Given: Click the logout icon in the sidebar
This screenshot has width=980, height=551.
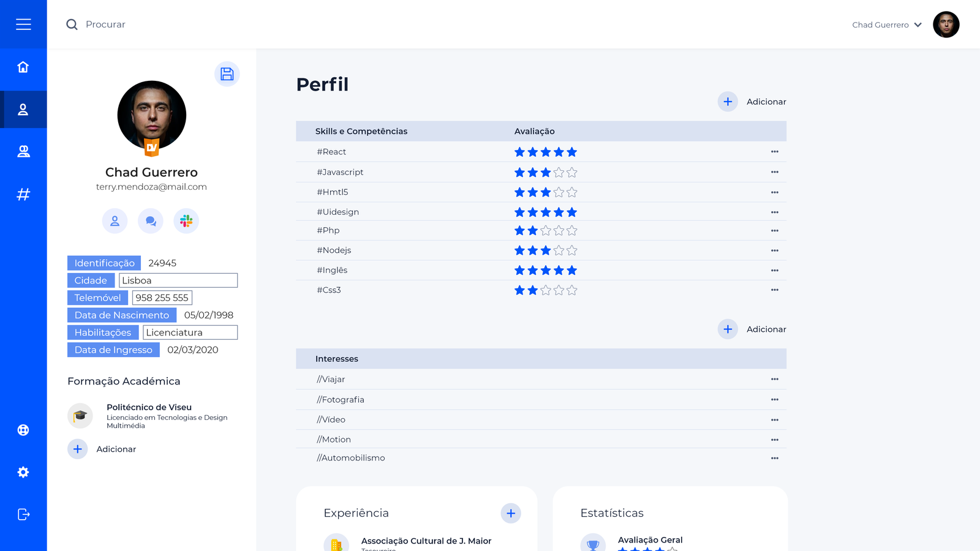Looking at the screenshot, I should (23, 514).
